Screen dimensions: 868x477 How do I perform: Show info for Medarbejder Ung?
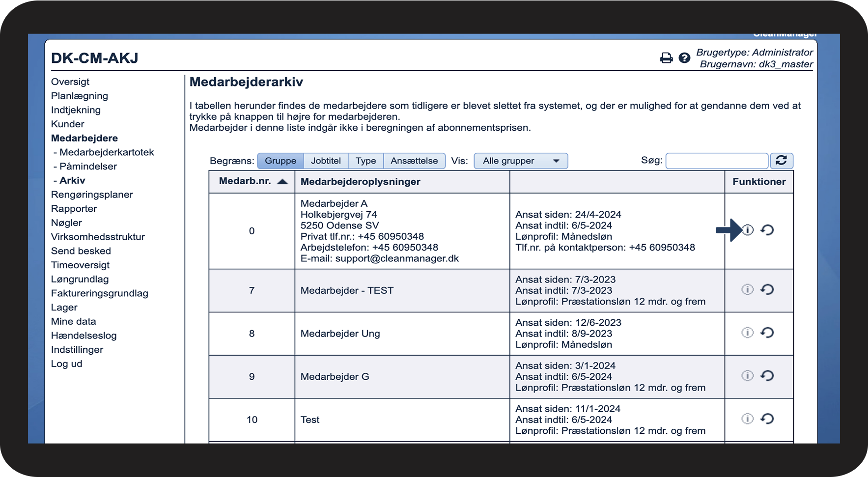(x=747, y=333)
